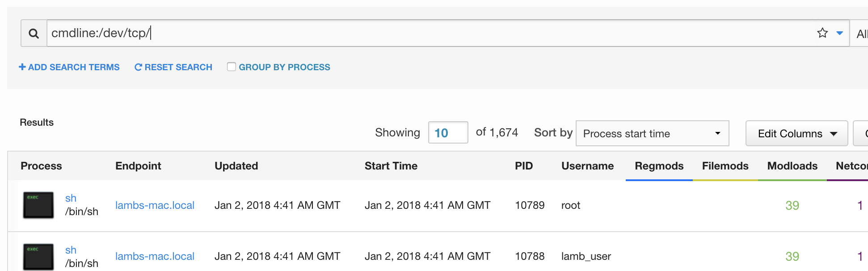The height and width of the screenshot is (271, 868).
Task: Click Add Search Terms plus link
Action: coord(69,67)
